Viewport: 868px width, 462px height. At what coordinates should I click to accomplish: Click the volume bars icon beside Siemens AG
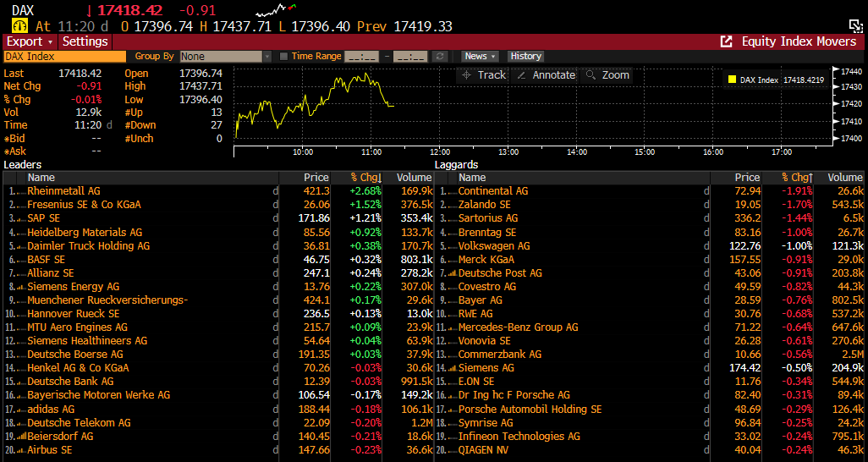coord(453,368)
